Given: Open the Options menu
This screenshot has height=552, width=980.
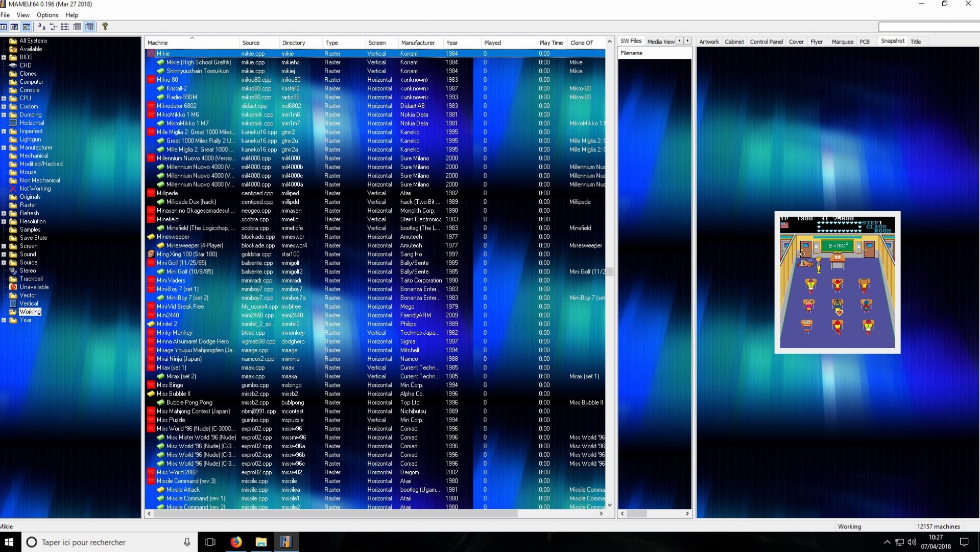Looking at the screenshot, I should 47,15.
